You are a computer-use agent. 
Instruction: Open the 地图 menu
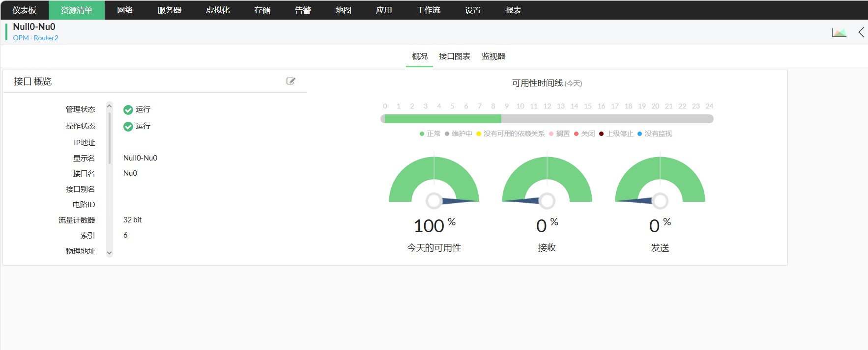click(x=343, y=10)
